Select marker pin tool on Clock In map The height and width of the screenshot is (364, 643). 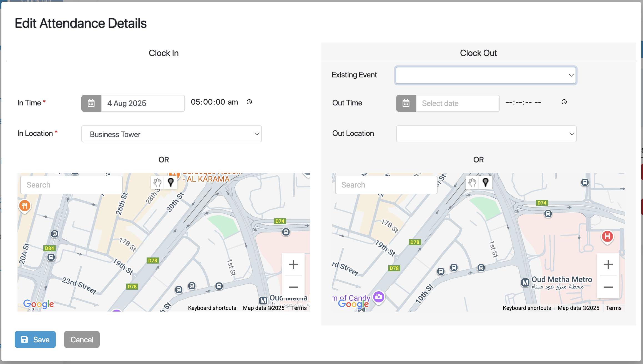171,182
